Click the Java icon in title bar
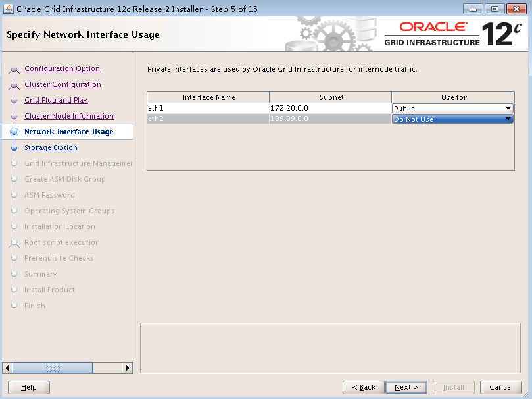The image size is (532, 399). tap(9, 9)
